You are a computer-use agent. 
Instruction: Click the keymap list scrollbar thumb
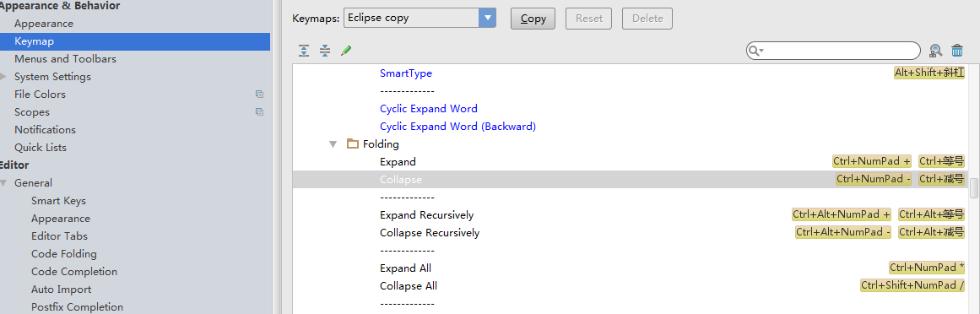[974, 187]
